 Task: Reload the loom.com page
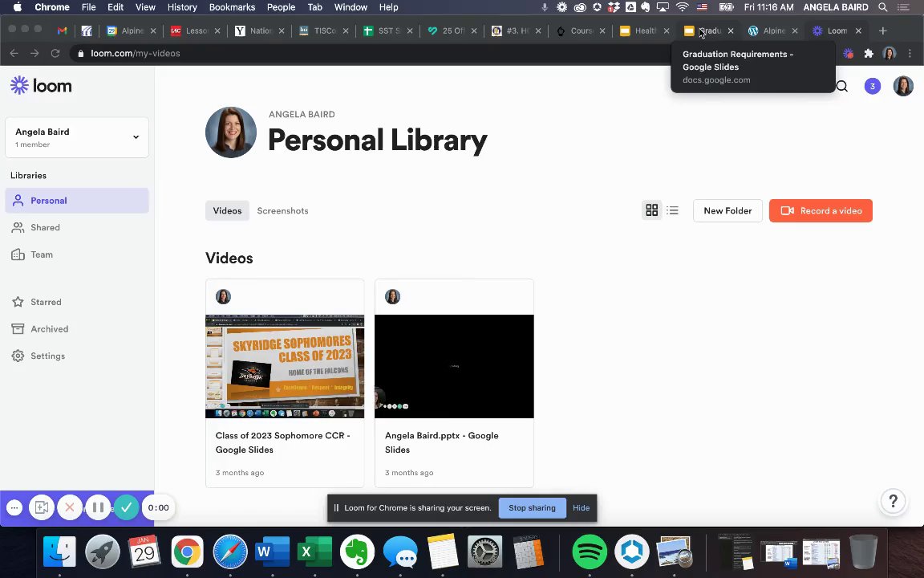[55, 53]
